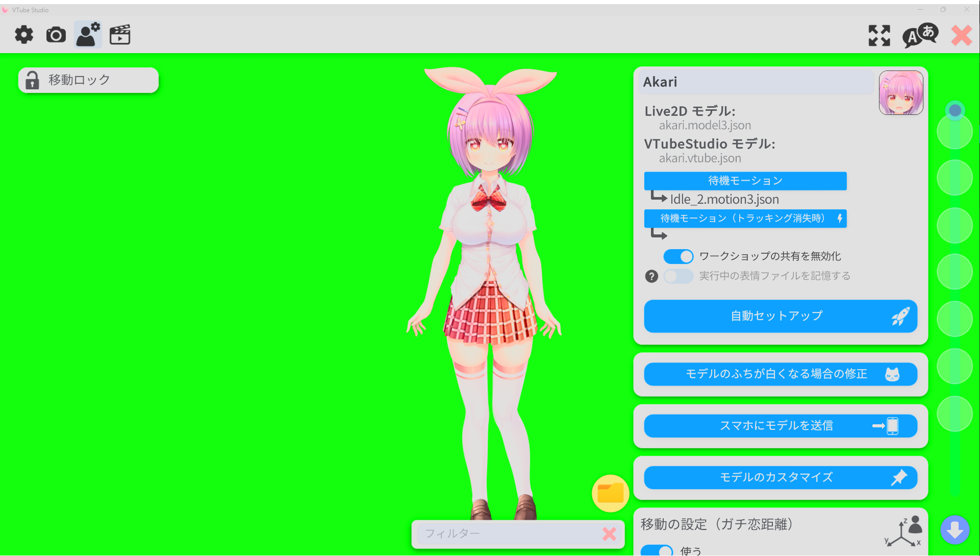
Task: Click the question mark help icon
Action: (651, 276)
